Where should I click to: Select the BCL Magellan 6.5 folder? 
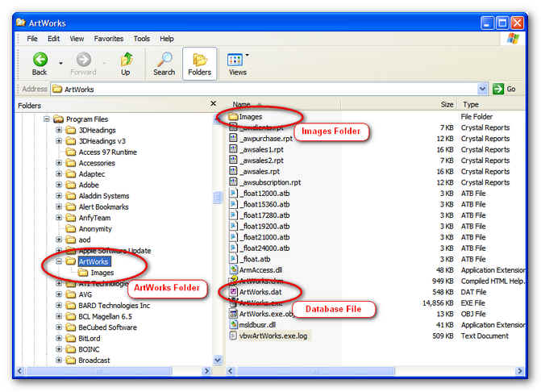[x=99, y=316]
